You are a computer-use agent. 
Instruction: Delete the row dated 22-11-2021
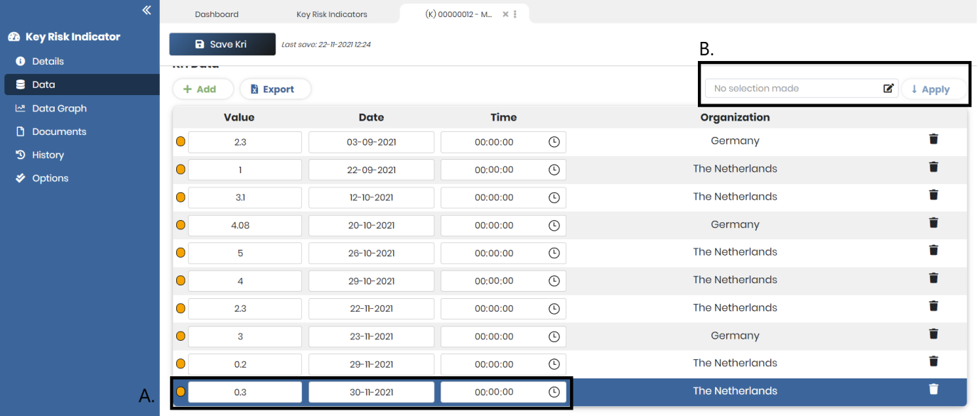(934, 305)
